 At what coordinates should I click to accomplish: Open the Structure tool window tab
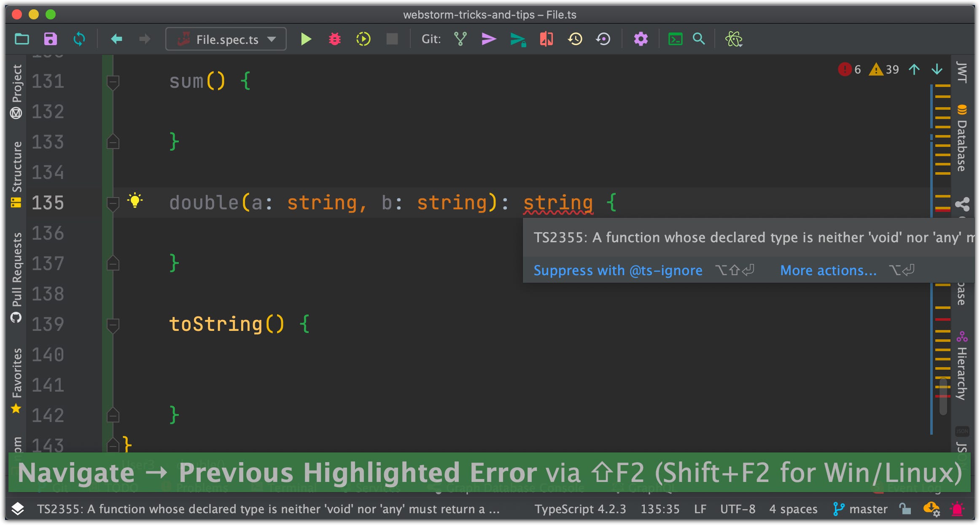point(16,173)
